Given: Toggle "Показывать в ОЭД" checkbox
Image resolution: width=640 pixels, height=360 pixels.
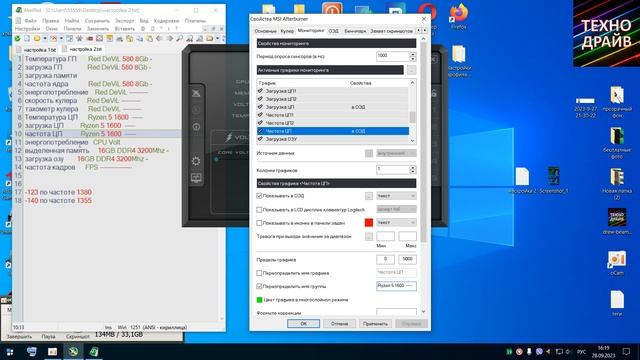Looking at the screenshot, I should click(259, 196).
